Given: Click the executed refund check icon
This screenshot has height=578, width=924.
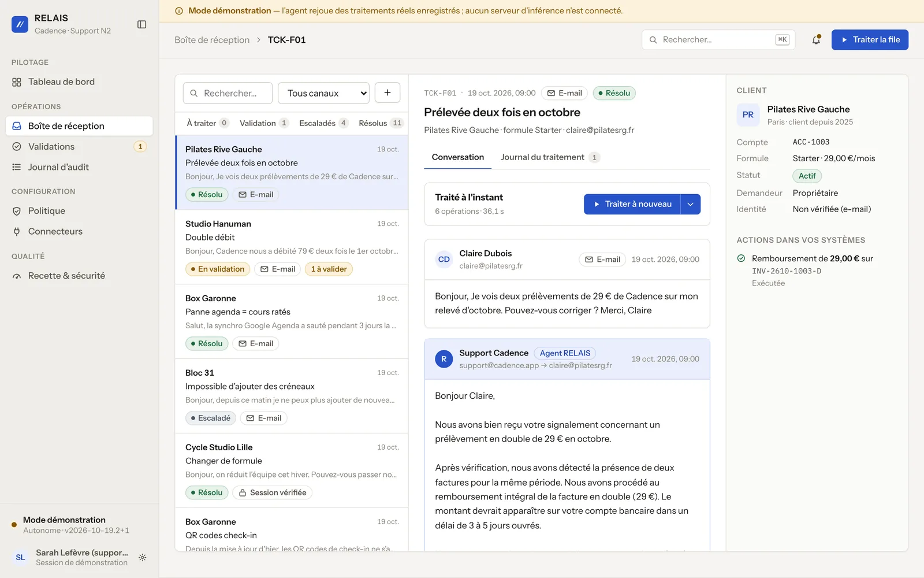Looking at the screenshot, I should tap(741, 258).
